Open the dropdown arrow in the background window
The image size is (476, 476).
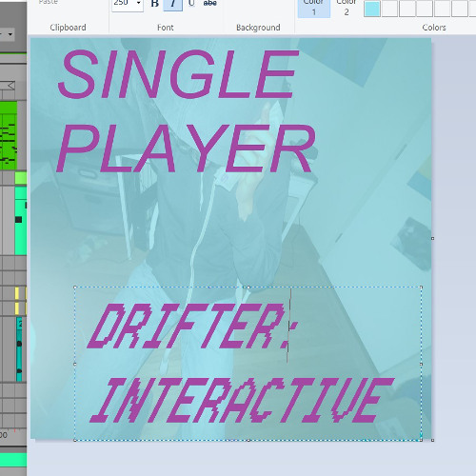tap(10, 34)
